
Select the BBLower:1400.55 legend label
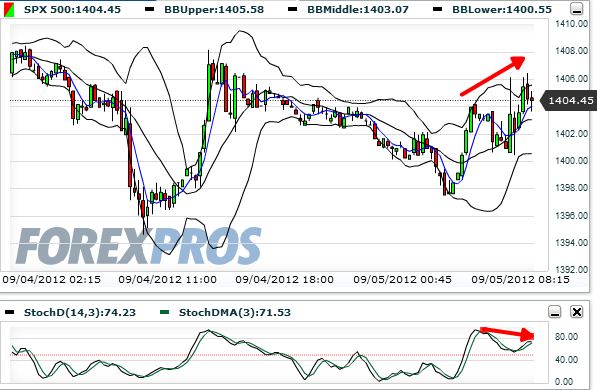(x=502, y=10)
